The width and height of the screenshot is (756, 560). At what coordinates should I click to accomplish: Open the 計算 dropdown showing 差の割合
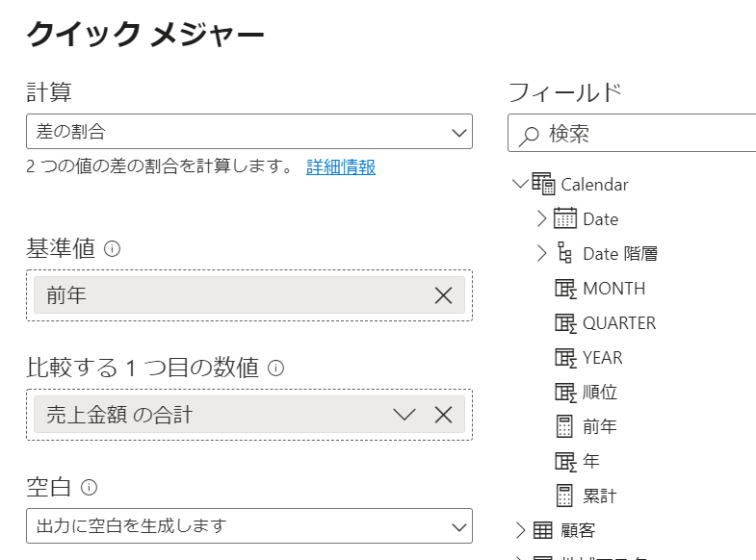coord(249,132)
